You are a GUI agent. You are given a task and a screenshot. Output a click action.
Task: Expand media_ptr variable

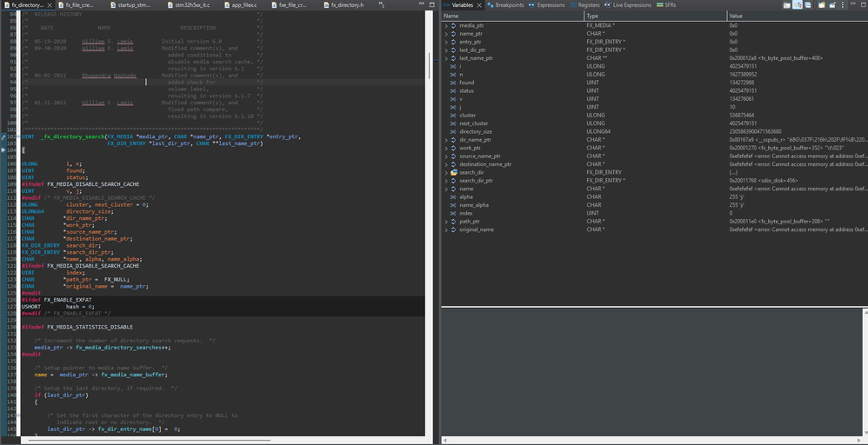click(x=446, y=25)
